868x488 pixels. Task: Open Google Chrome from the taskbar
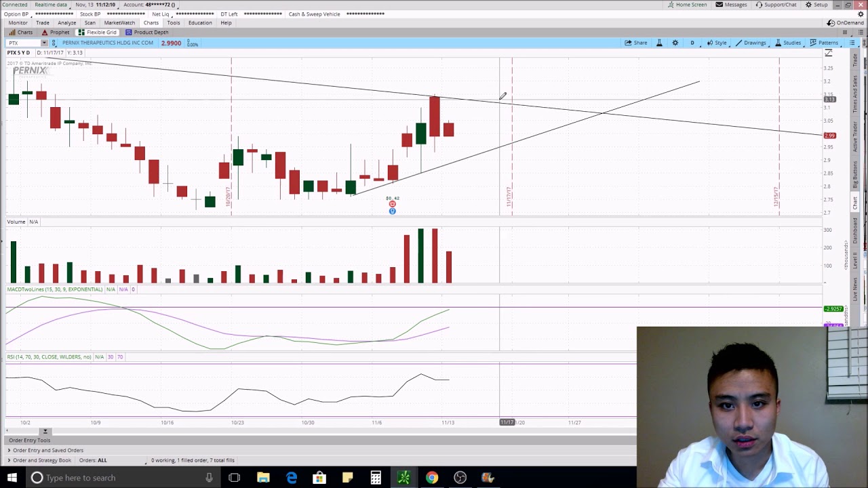pyautogui.click(x=431, y=478)
